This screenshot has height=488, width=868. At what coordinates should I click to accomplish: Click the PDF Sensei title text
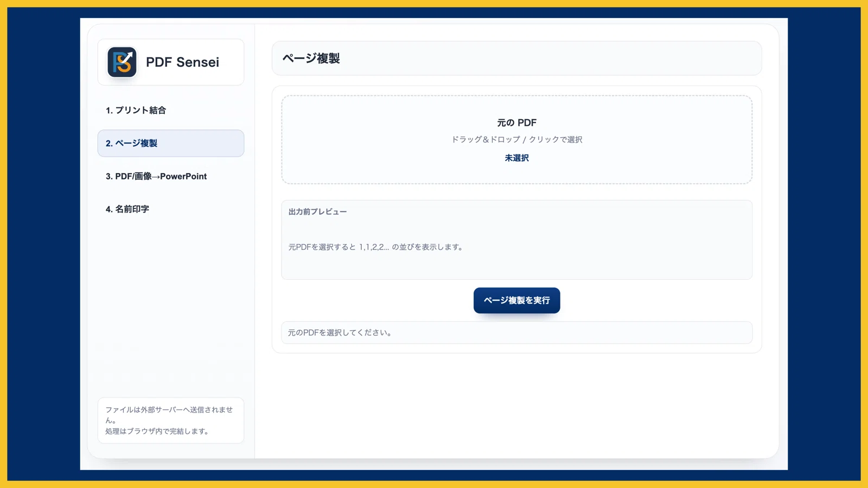182,62
